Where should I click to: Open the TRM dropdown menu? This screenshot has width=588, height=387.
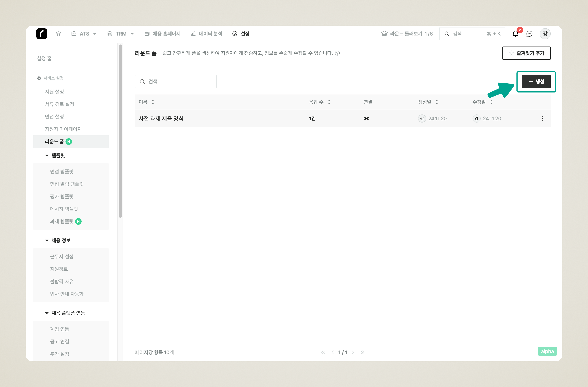point(121,34)
